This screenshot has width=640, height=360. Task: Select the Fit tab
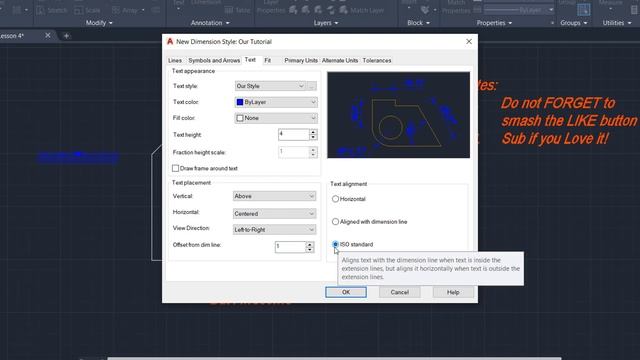(x=267, y=60)
